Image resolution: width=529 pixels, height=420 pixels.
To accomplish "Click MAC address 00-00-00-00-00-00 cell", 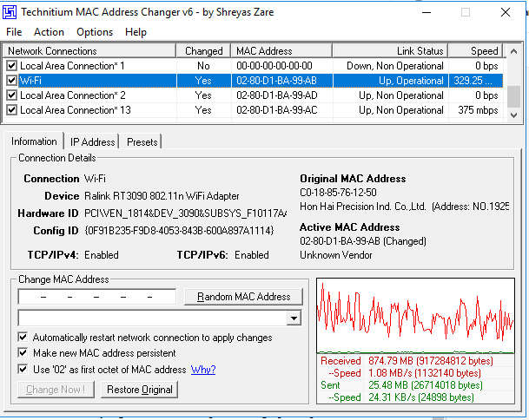I will pyautogui.click(x=274, y=66).
